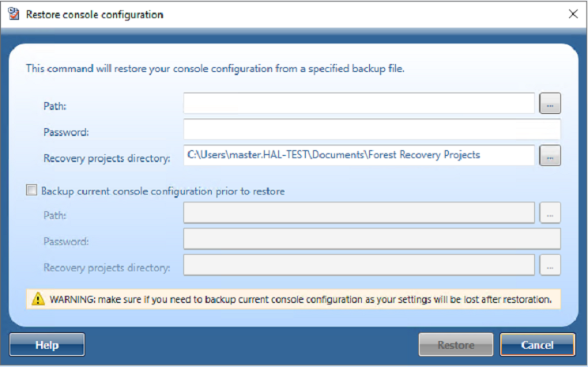Cancel the restore dialog
Image resolution: width=588 pixels, height=367 pixels.
[x=537, y=345]
